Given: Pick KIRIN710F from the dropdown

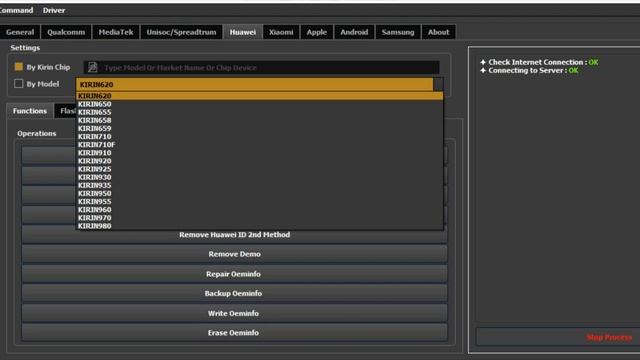Looking at the screenshot, I should pyautogui.click(x=260, y=145).
